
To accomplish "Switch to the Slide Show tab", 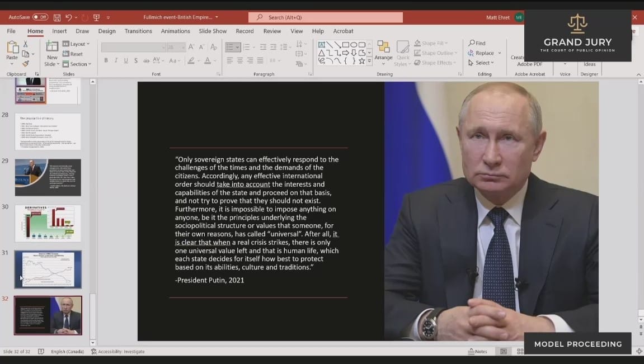I will click(213, 31).
